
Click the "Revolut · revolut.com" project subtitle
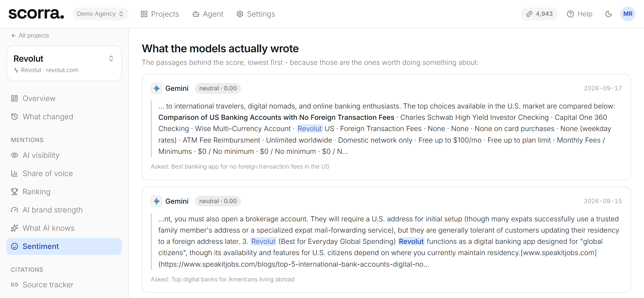pyautogui.click(x=50, y=70)
